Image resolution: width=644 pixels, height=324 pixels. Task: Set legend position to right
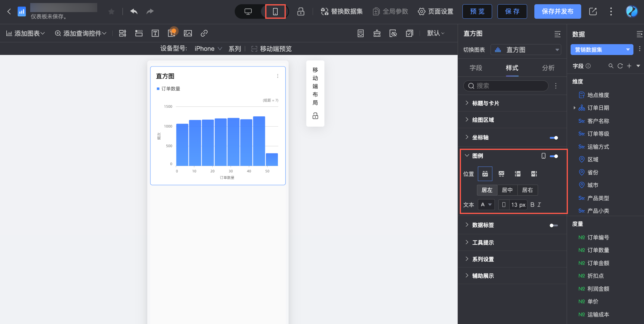tap(534, 174)
